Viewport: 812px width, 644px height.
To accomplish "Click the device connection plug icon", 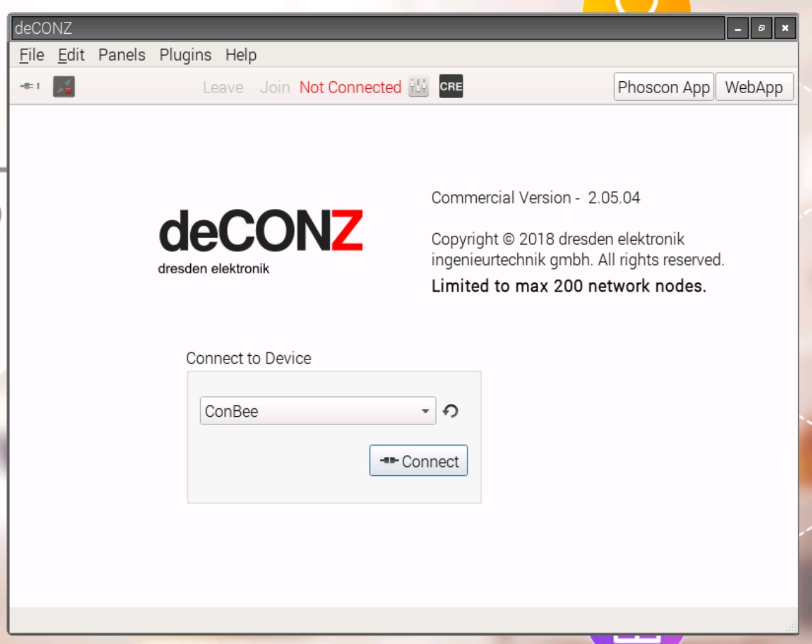I will (29, 87).
